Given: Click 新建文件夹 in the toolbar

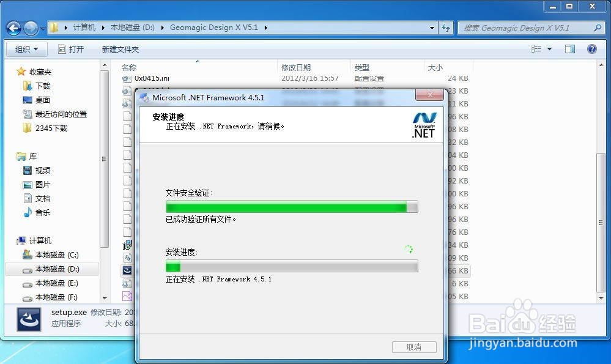Looking at the screenshot, I should tap(120, 49).
